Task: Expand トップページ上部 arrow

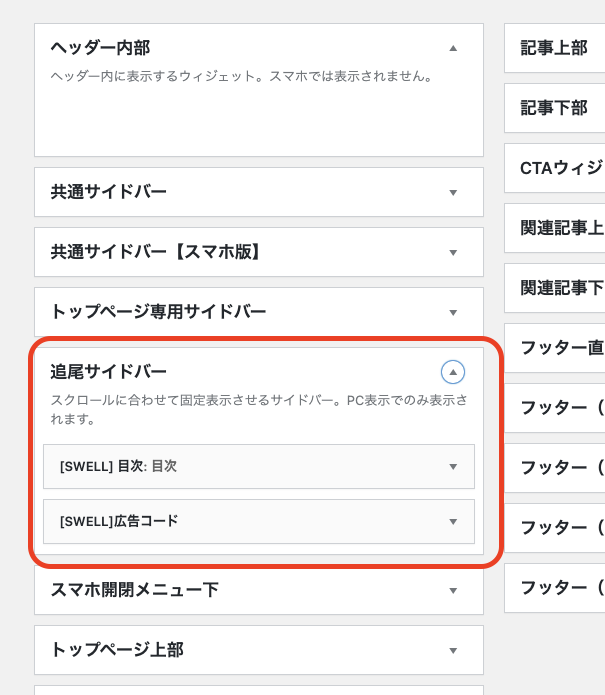Action: click(453, 651)
